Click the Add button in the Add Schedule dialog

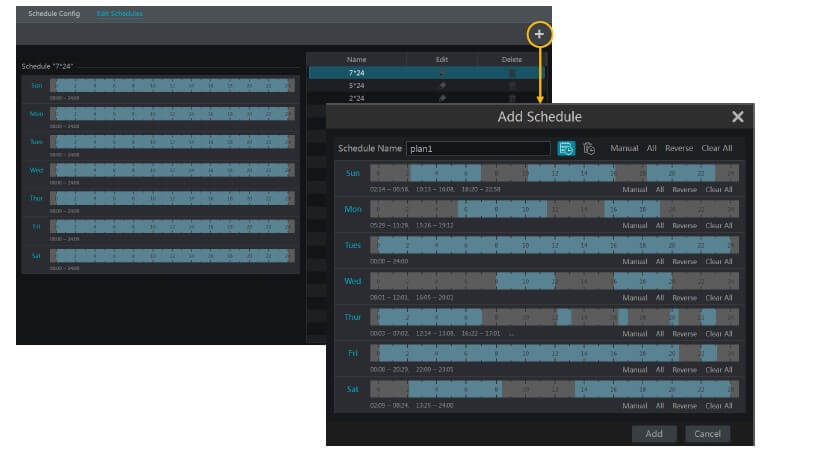pos(654,434)
